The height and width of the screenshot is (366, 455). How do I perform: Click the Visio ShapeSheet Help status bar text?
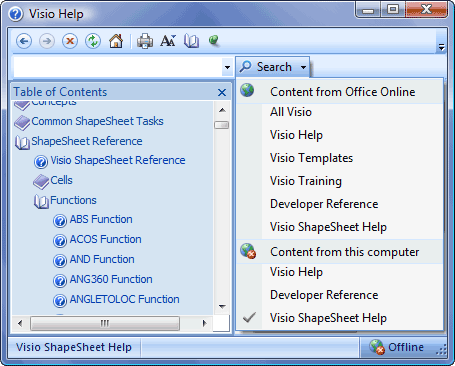tap(74, 347)
